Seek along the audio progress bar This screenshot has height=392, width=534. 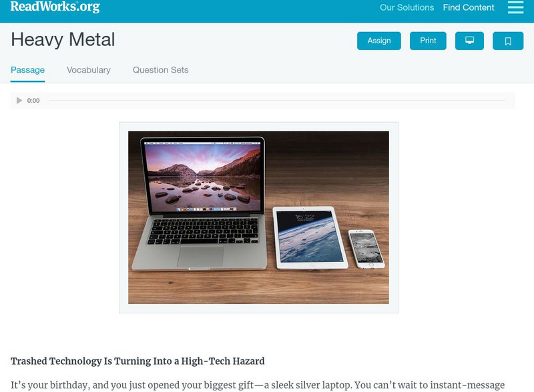pos(277,101)
